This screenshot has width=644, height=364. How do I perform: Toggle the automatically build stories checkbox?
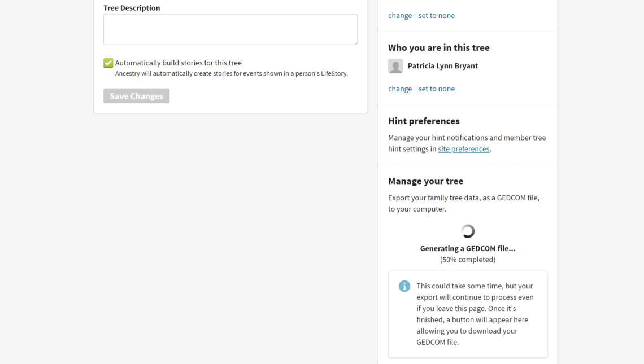[x=108, y=63]
